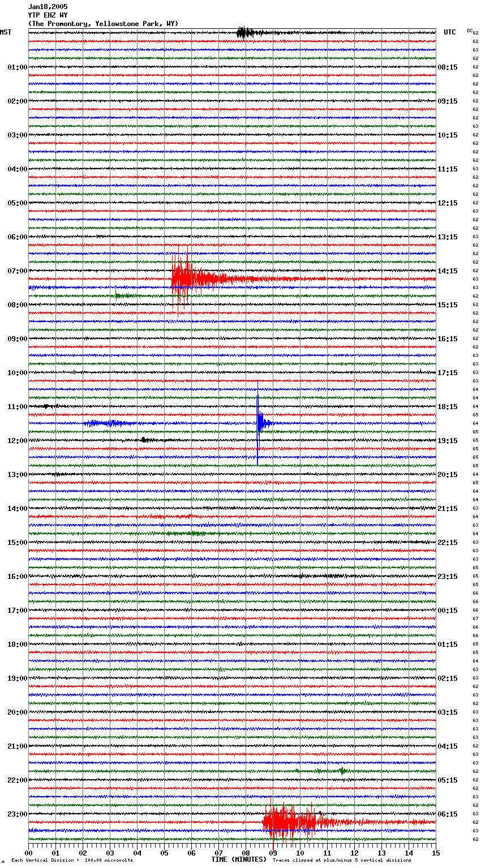Click the 03:15 UTC time label
This screenshot has width=481, height=868.
(x=448, y=712)
